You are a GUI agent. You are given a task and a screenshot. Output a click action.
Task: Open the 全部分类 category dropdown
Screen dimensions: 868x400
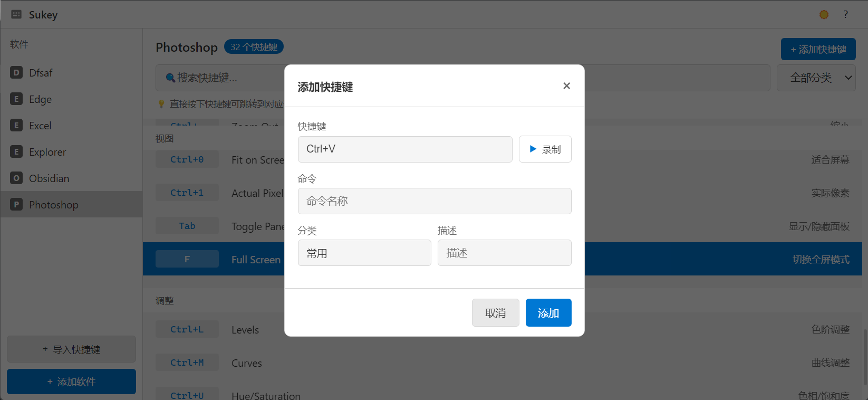pos(816,78)
